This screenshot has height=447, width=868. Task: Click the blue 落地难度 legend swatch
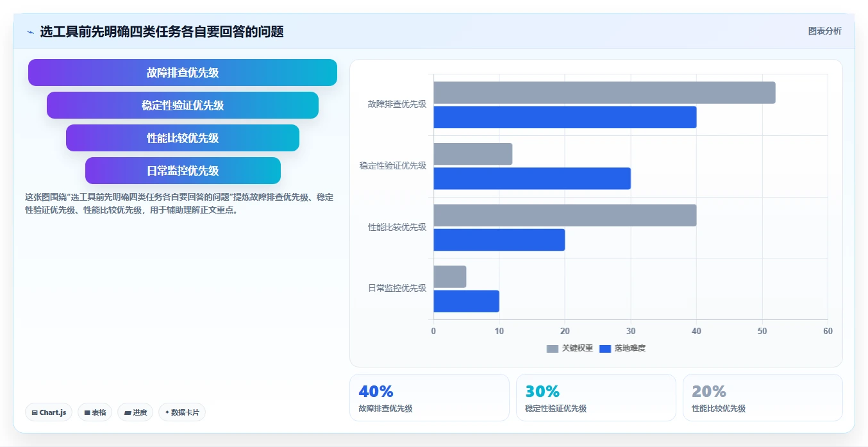tap(605, 348)
